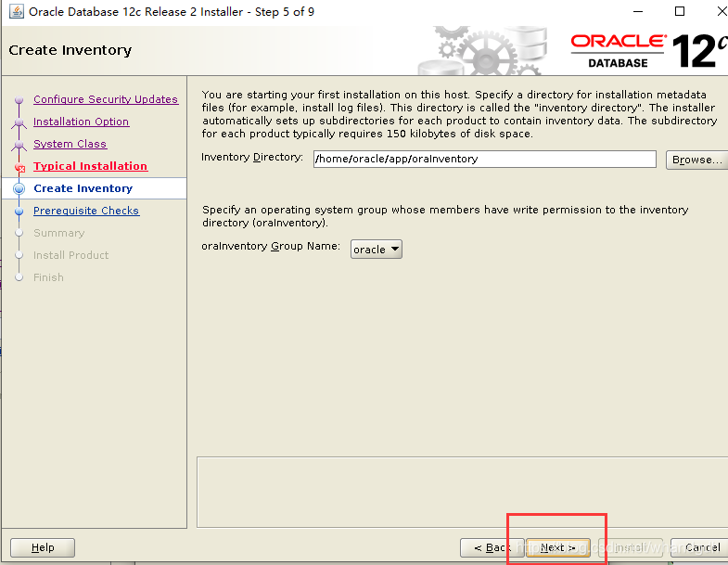Click the Java installer icon in title bar
Viewport: 728px width, 565px height.
click(17, 11)
